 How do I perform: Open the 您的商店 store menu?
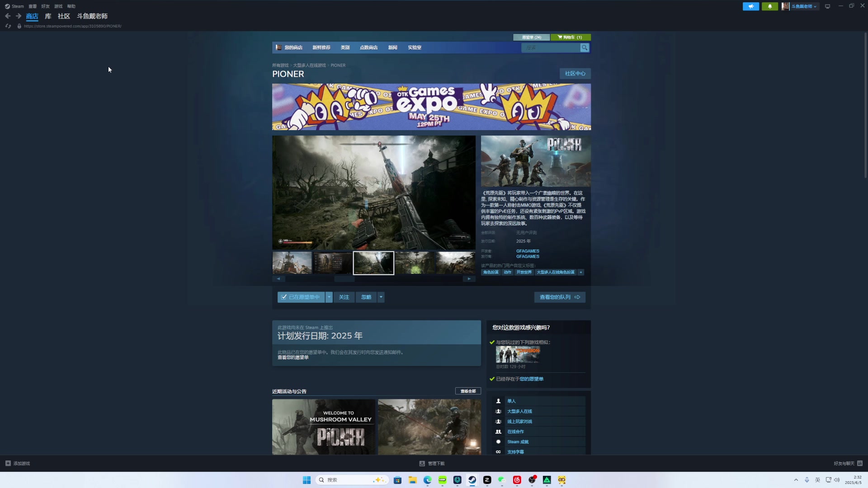293,47
